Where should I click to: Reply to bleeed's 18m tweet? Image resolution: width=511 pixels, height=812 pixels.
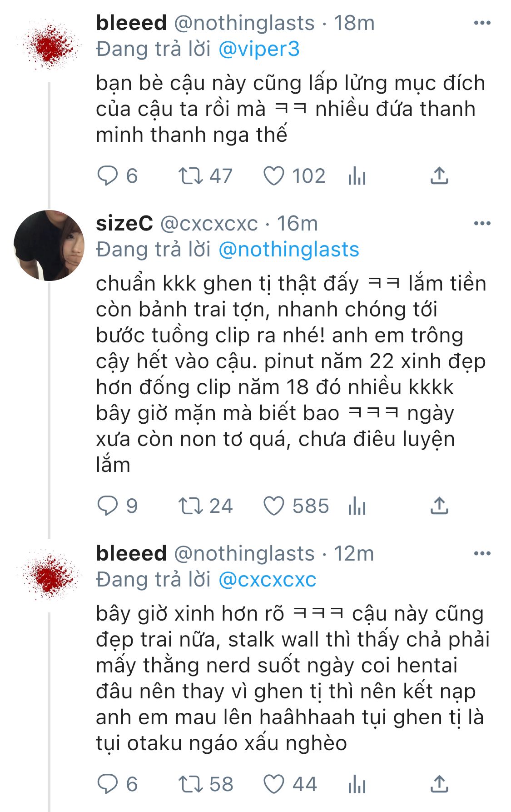click(x=108, y=176)
